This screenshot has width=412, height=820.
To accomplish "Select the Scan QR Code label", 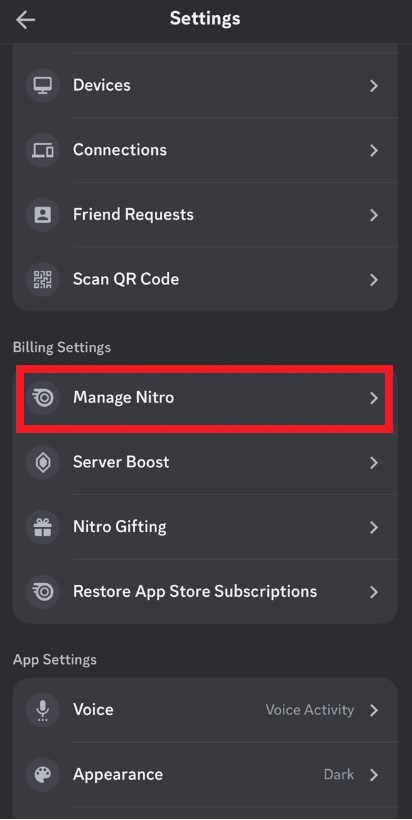I will coord(125,279).
